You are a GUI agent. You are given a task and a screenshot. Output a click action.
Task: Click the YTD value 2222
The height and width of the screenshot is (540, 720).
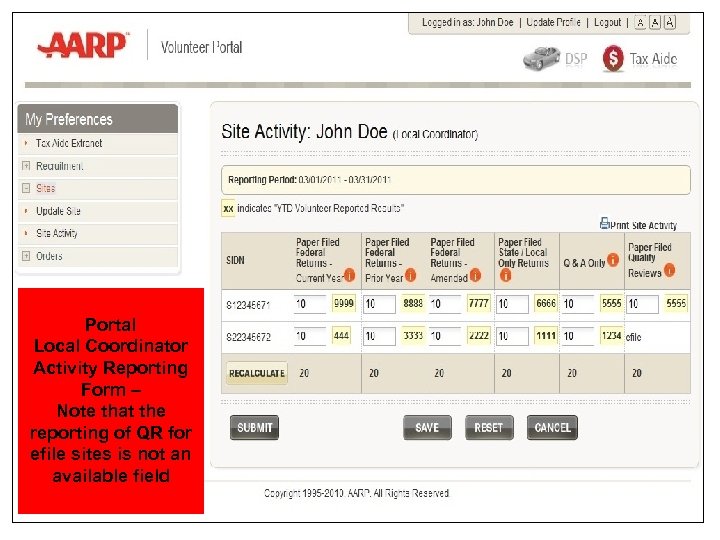tap(478, 336)
